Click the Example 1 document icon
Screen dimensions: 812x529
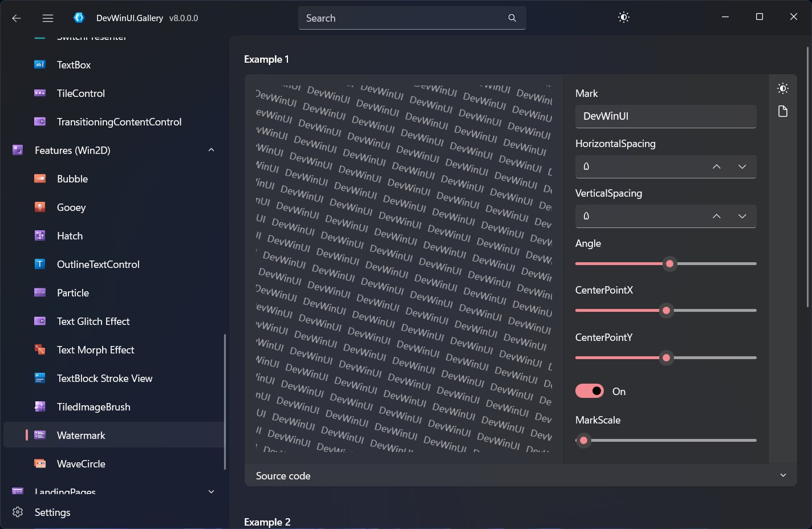pyautogui.click(x=783, y=111)
